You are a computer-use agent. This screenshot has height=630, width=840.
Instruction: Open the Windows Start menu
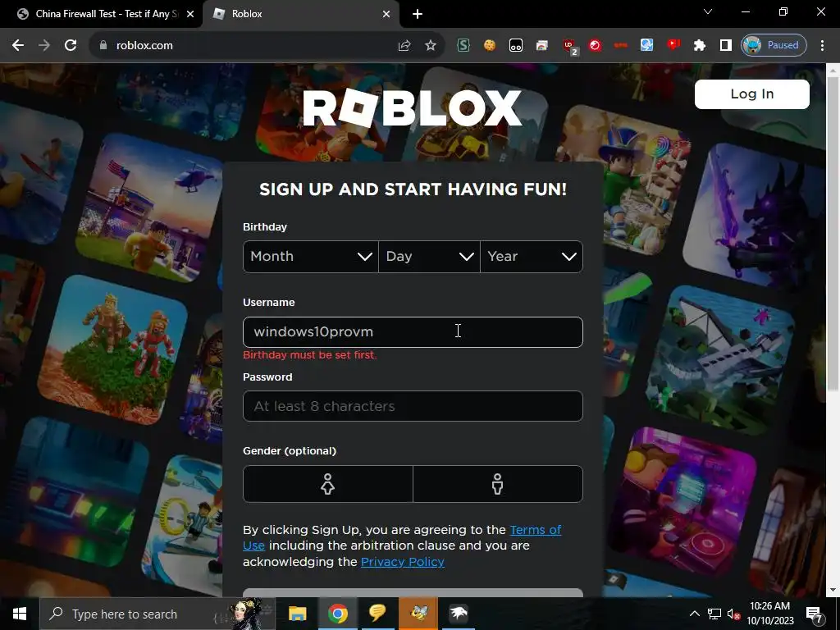[x=20, y=614]
